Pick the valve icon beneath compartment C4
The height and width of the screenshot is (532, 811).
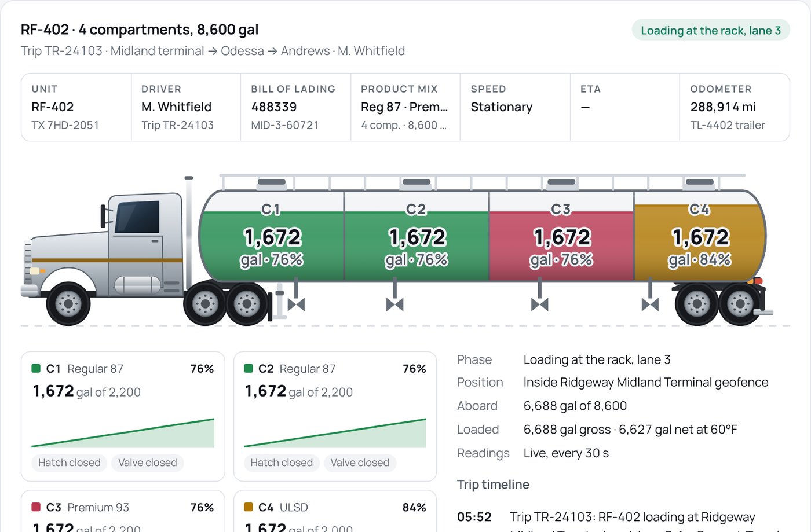click(650, 304)
